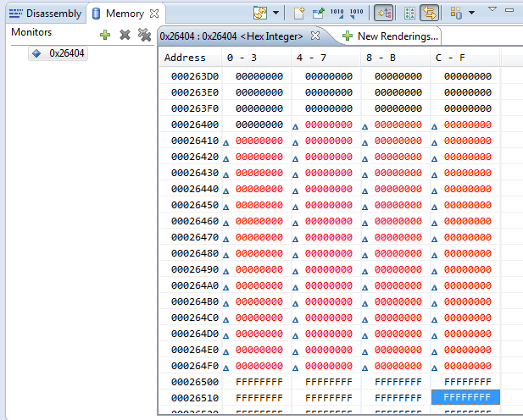This screenshot has width=523, height=420.
Task: Select the 8-B cell in row 00026470
Action: click(x=398, y=237)
